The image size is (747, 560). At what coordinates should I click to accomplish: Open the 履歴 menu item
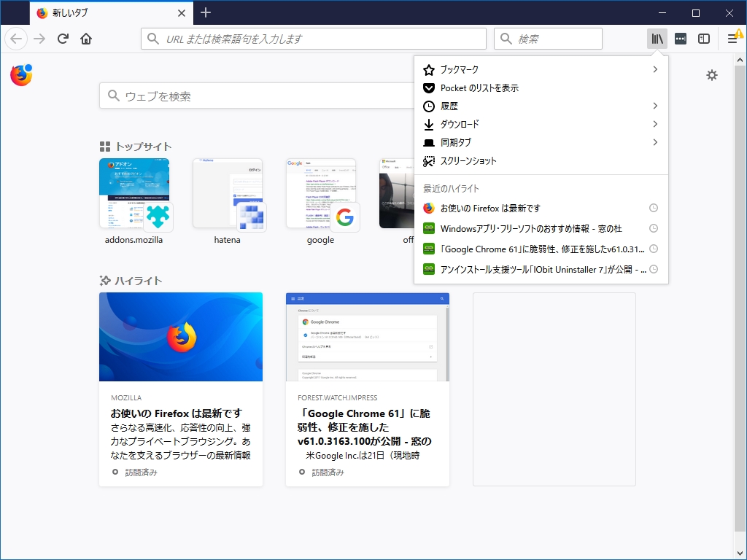pos(541,106)
